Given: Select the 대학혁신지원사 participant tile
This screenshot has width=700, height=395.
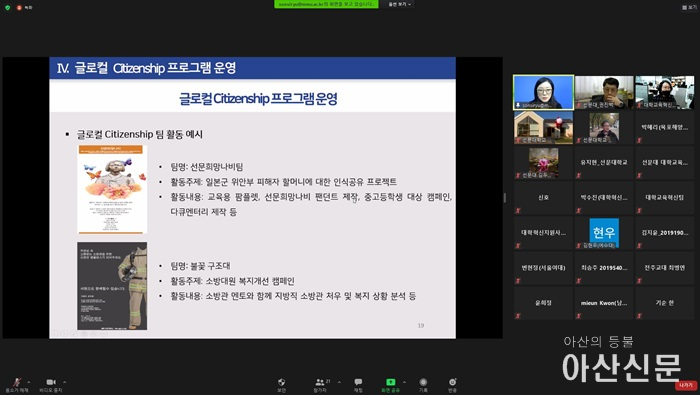Looking at the screenshot, I should pos(543,233).
